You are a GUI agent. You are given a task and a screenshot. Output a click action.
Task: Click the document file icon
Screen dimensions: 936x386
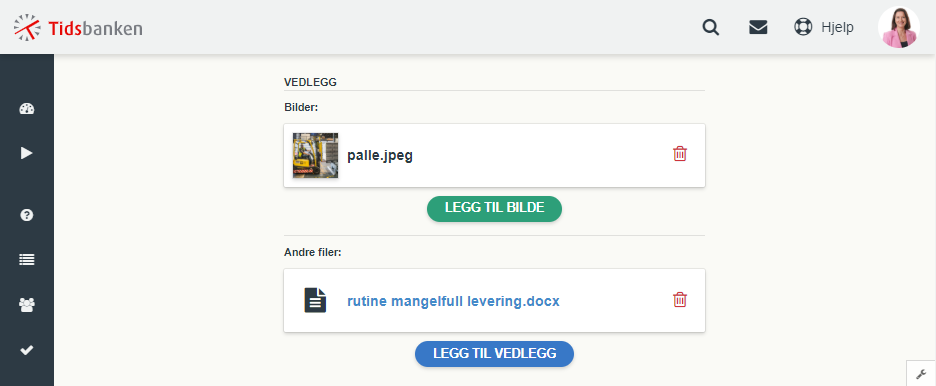pos(315,300)
